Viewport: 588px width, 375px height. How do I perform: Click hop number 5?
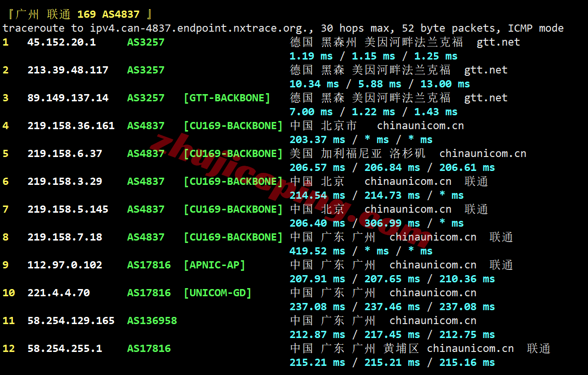tap(6, 154)
